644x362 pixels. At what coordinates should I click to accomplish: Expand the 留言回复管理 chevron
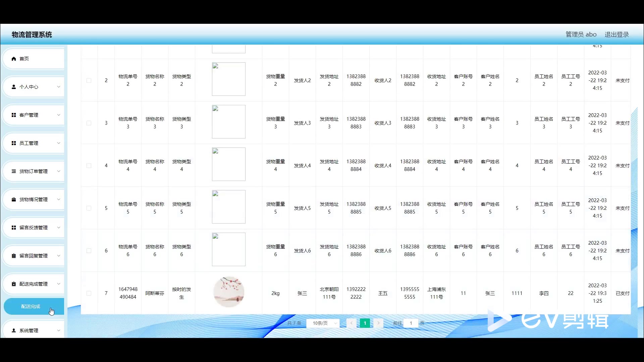tap(59, 256)
